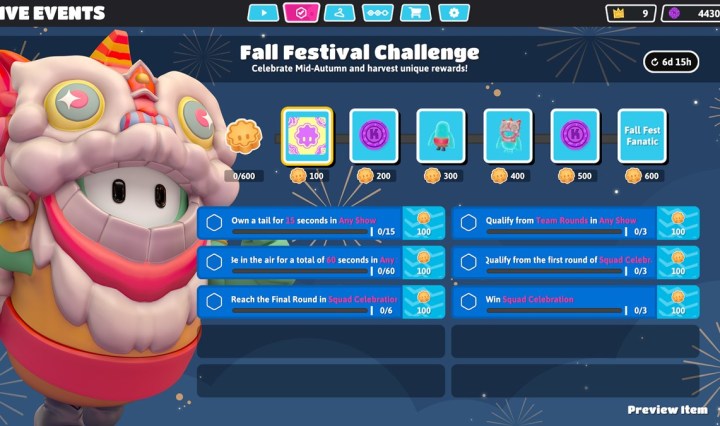This screenshot has height=426, width=720.
Task: Select the 400-point lion costume reward
Action: tap(508, 136)
